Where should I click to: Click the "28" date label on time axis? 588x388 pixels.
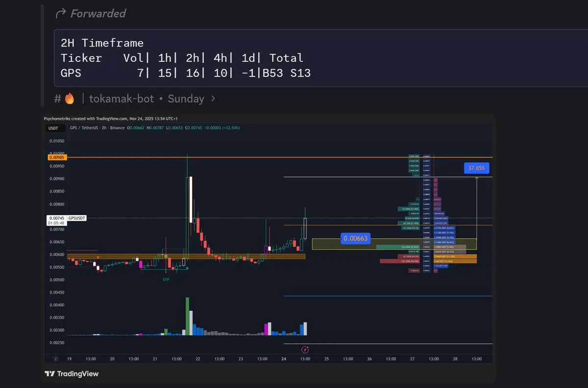tap(455, 359)
